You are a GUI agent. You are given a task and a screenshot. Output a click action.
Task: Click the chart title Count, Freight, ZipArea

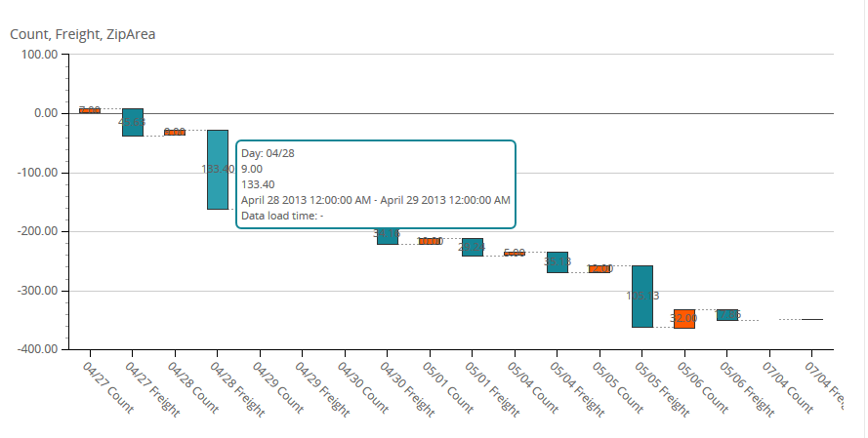point(83,34)
